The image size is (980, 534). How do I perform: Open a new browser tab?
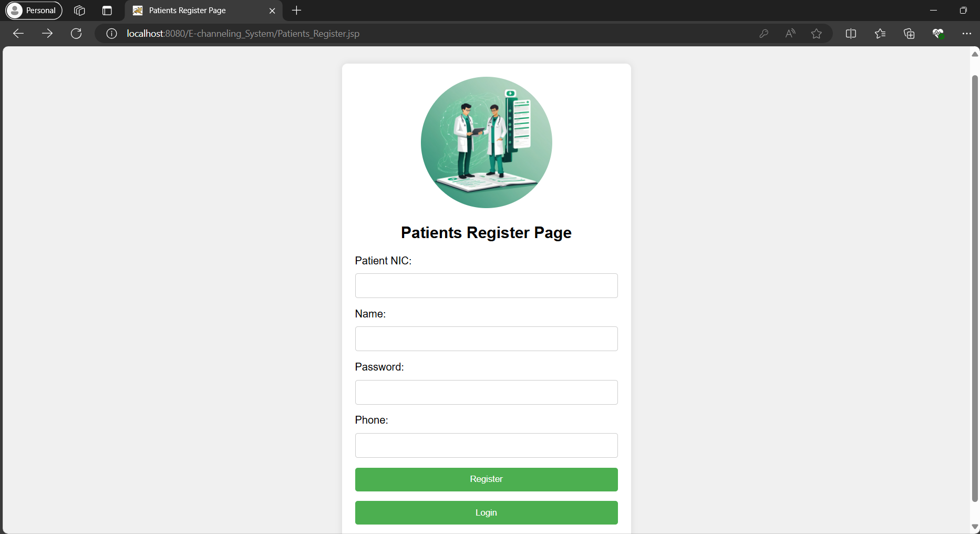296,11
